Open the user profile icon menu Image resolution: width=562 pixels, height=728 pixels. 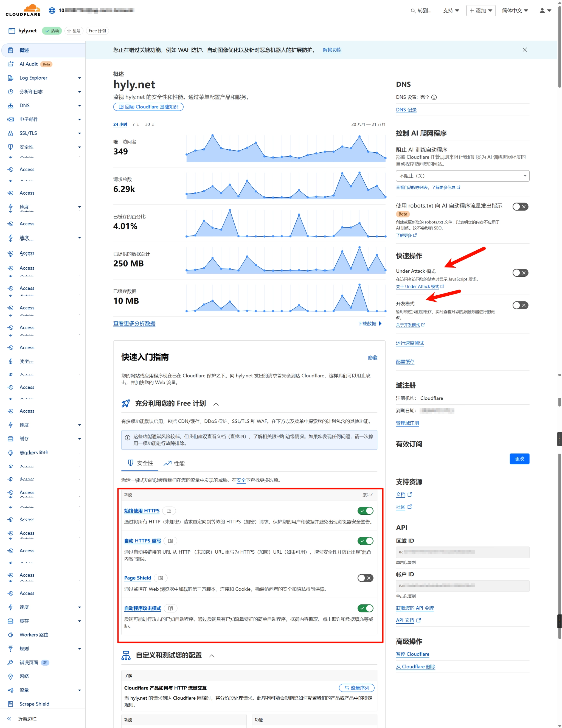545,11
